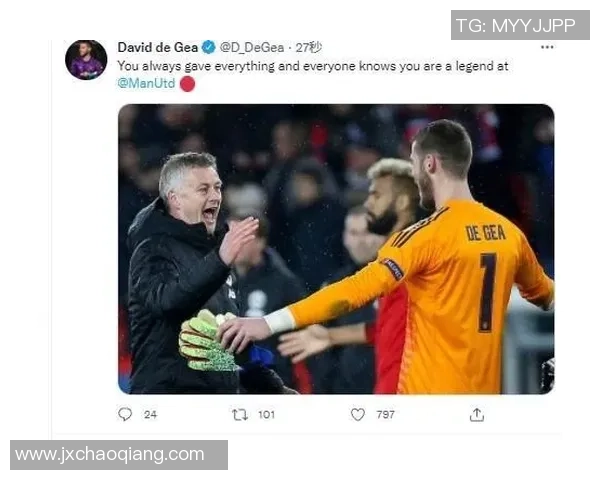Follow the @ManUtd mention link
The width and height of the screenshot is (600, 480).
pos(146,83)
